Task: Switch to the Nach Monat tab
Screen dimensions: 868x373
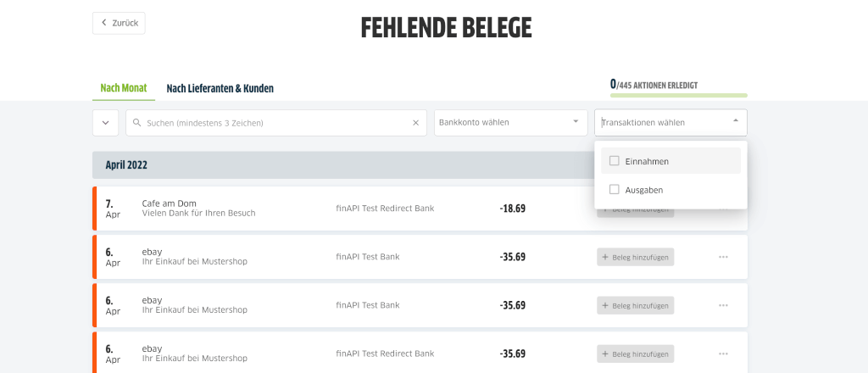Action: [x=124, y=88]
